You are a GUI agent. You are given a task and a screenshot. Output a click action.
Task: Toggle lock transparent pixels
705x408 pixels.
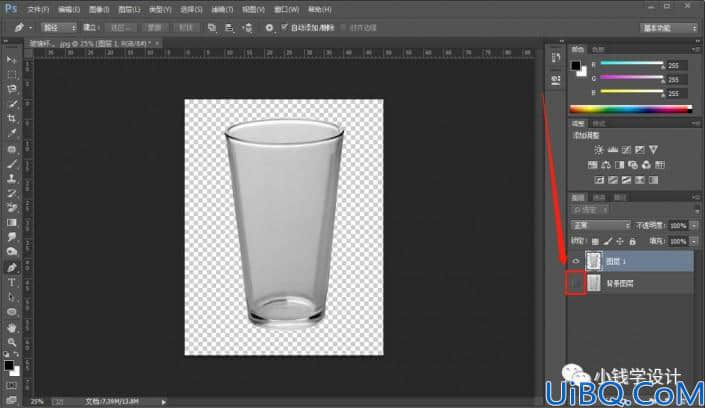click(595, 242)
